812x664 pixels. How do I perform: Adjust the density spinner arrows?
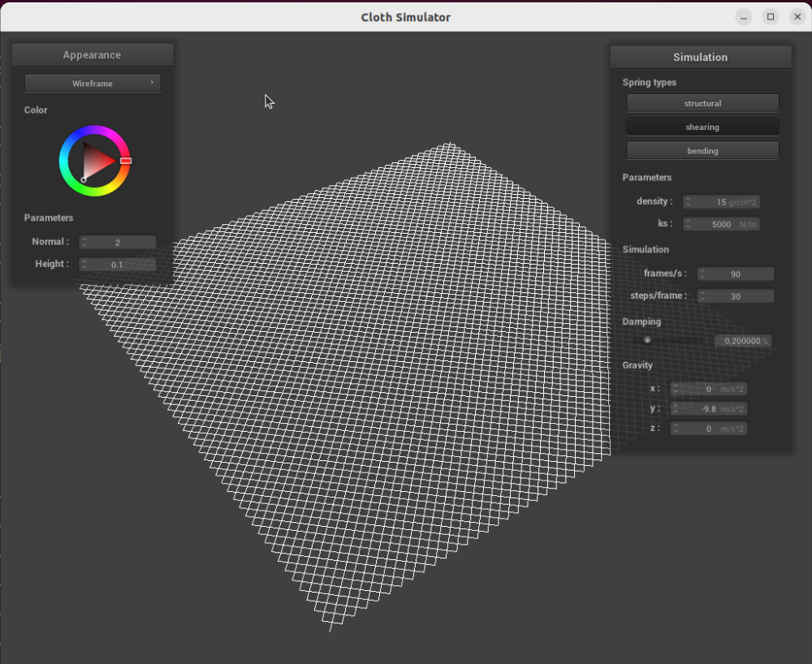click(689, 202)
